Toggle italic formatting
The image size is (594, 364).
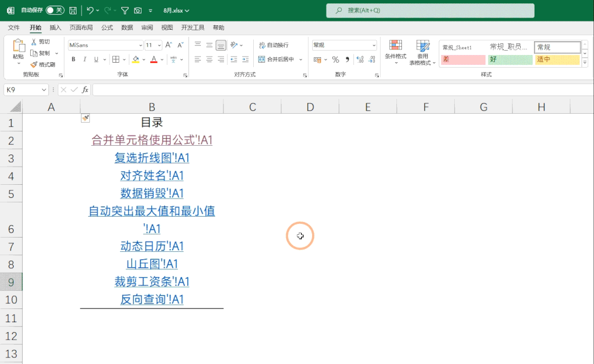[85, 59]
